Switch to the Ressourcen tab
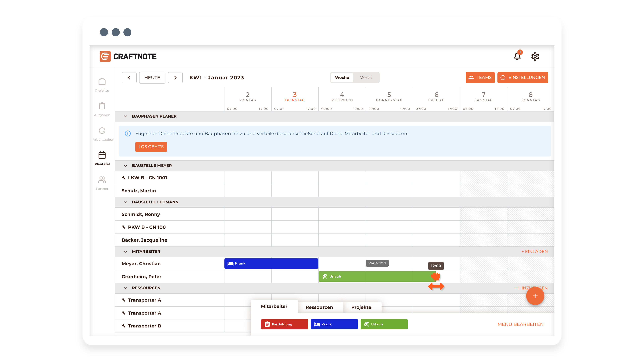This screenshot has width=644, height=362. [x=319, y=307]
